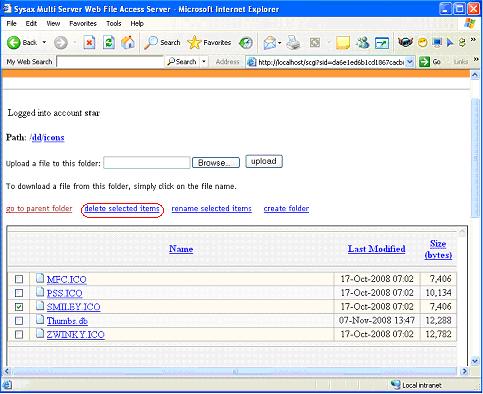Tick the ZWINKY.ICO checkbox
The image size is (483, 394).
point(19,334)
